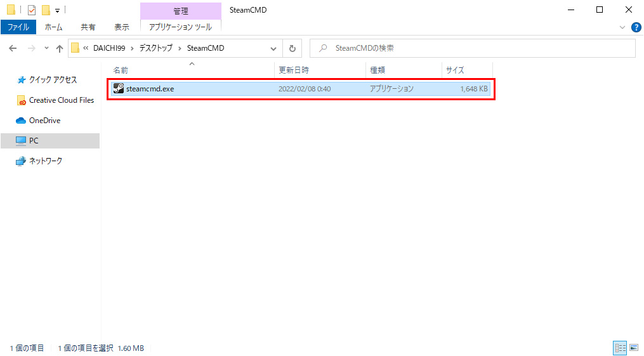
Task: Click the デスクトップ breadcrumb
Action: (x=155, y=48)
